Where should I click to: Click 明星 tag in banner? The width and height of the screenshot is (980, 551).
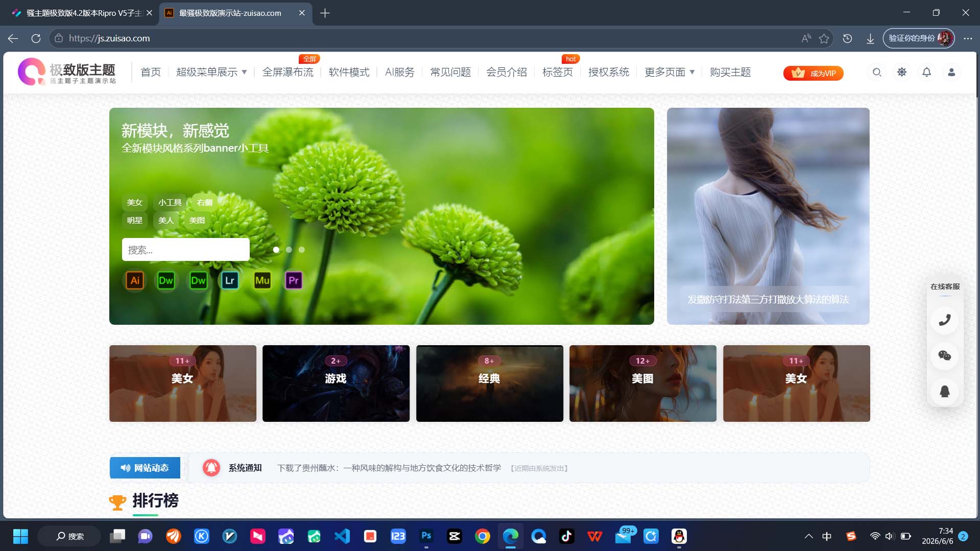135,220
